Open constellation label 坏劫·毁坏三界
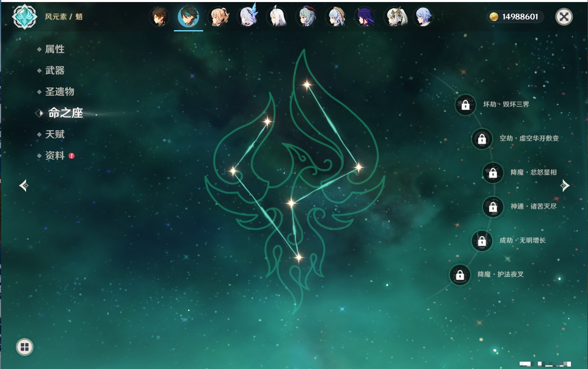The width and height of the screenshot is (588, 369). pos(506,104)
